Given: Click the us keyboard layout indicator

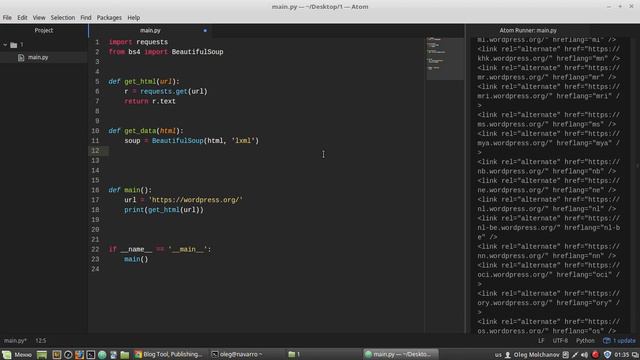Looking at the screenshot, I should 498,355.
